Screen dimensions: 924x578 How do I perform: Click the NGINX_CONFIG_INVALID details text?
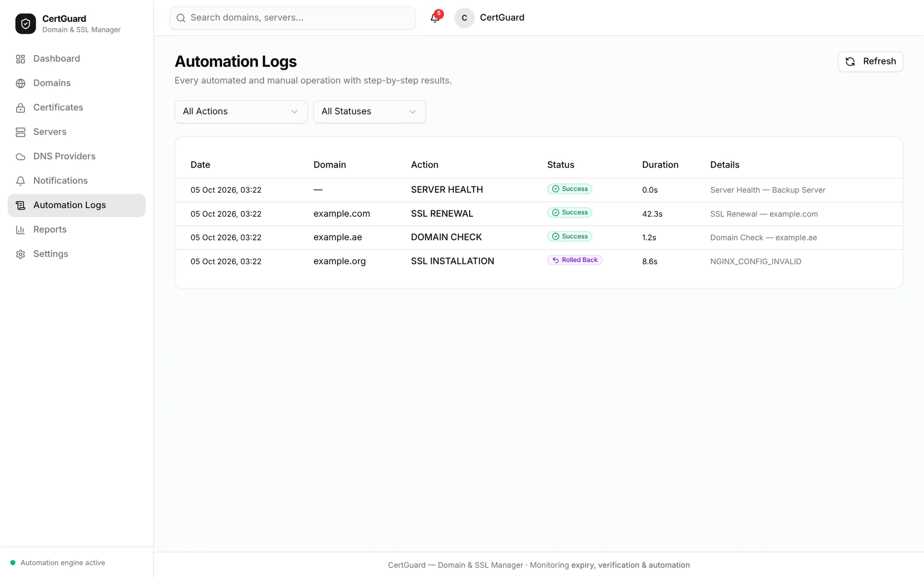756,262
